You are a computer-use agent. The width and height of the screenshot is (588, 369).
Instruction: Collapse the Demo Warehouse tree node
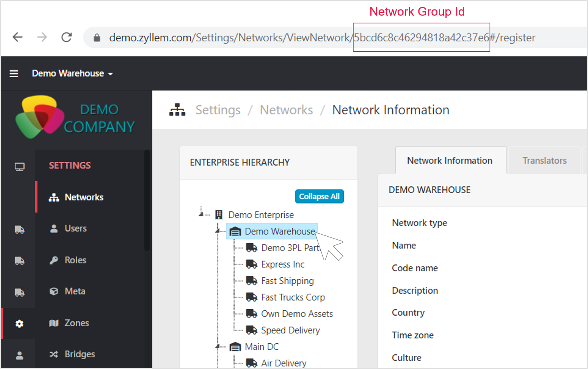click(218, 231)
